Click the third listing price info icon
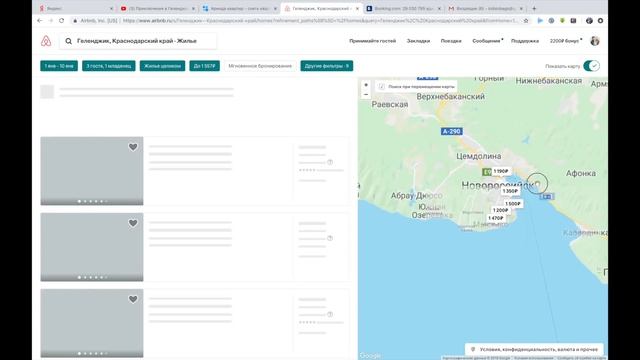 (x=330, y=314)
